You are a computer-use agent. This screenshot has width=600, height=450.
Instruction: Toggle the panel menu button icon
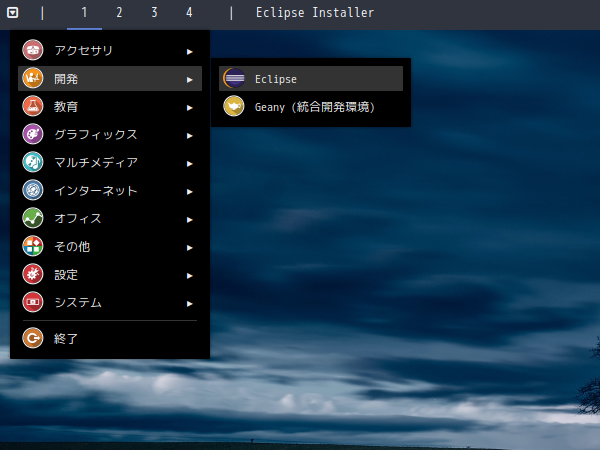point(13,13)
